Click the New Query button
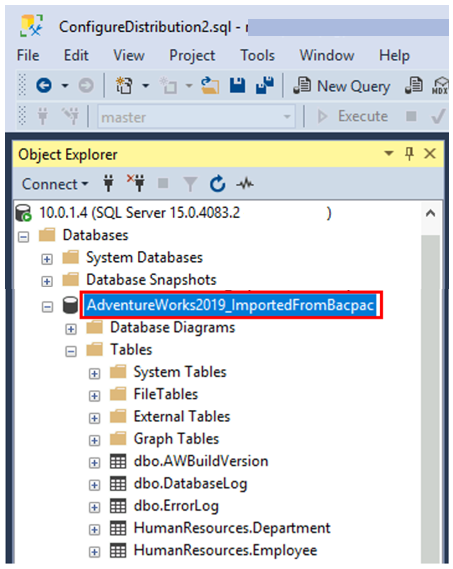The width and height of the screenshot is (453, 569). [x=342, y=86]
